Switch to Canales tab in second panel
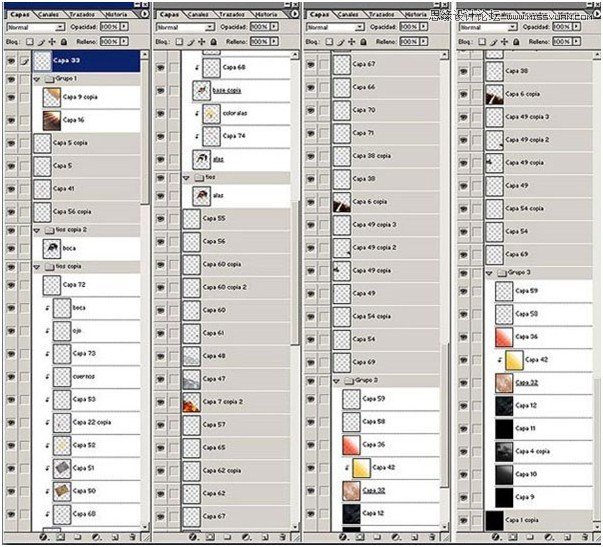This screenshot has height=547, width=603. 198,14
